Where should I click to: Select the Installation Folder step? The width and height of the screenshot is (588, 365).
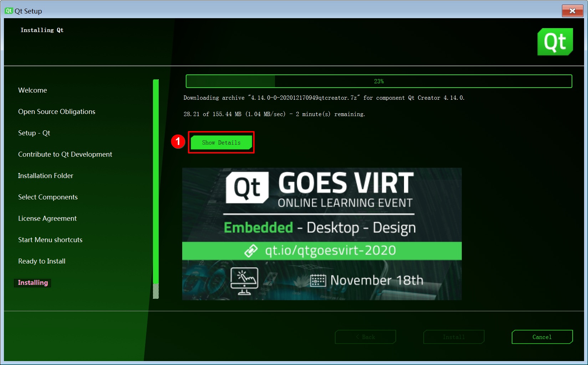[x=46, y=176]
